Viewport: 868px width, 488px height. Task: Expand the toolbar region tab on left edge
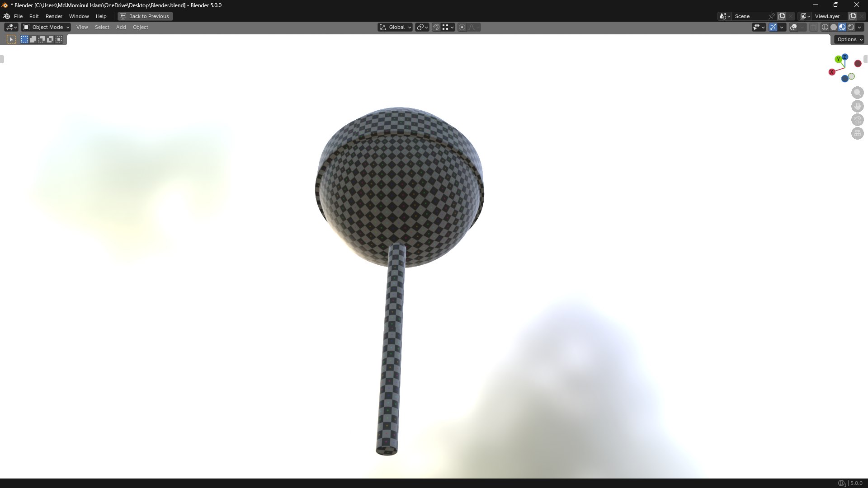pyautogui.click(x=2, y=59)
